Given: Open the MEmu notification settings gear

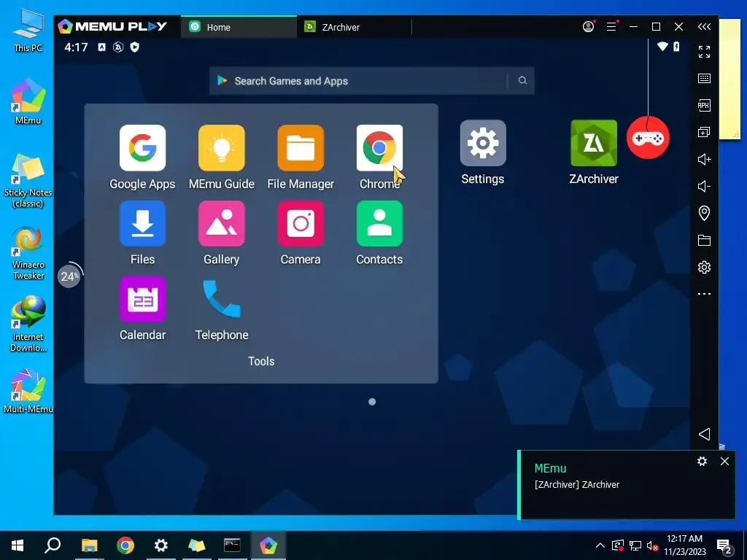Looking at the screenshot, I should click(702, 461).
